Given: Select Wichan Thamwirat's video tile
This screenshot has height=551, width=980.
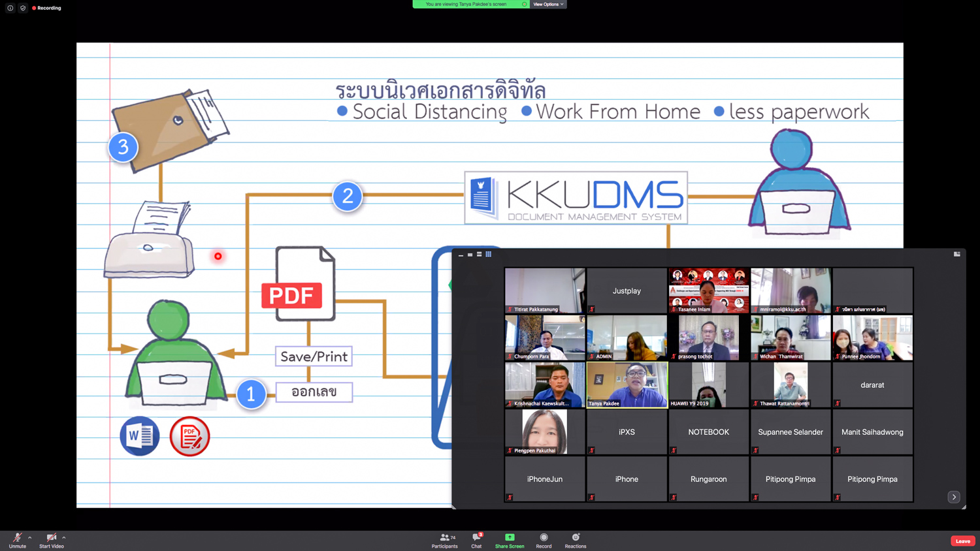Looking at the screenshot, I should point(791,338).
